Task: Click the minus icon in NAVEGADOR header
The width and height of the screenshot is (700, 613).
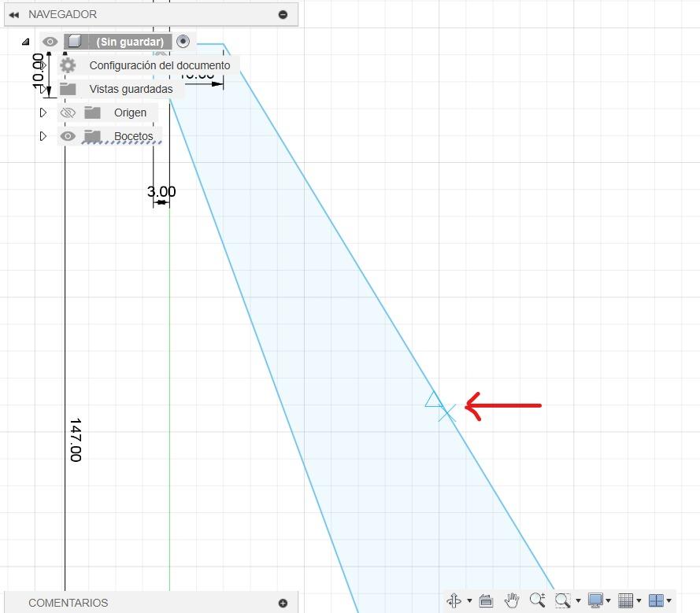Action: pyautogui.click(x=283, y=15)
